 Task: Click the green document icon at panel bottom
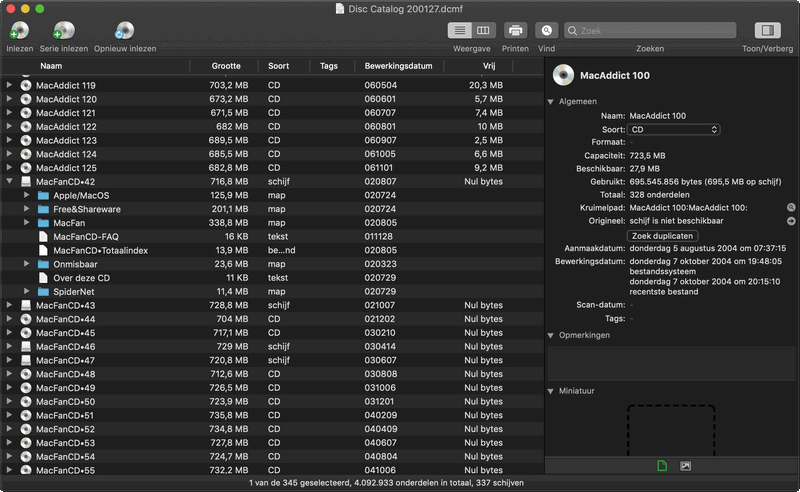(x=662, y=465)
